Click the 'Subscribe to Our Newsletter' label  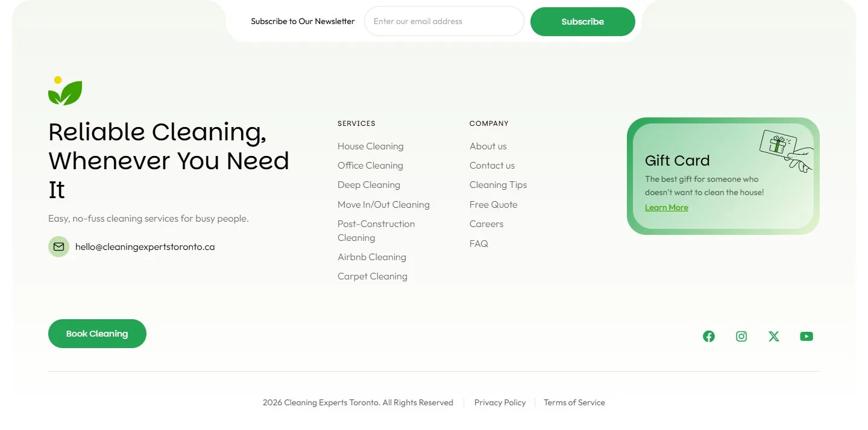tap(303, 22)
